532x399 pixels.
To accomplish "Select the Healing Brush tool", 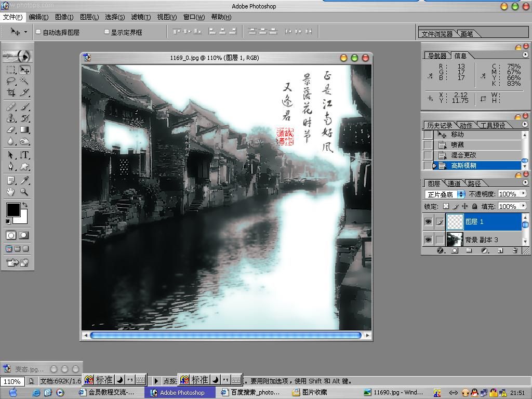I will tap(11, 107).
